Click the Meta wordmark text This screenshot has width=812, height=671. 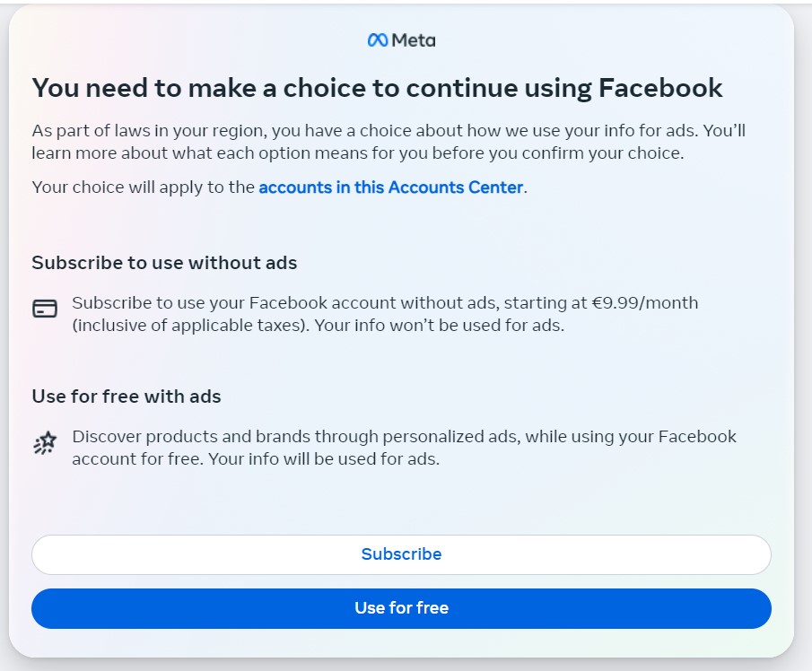(x=414, y=40)
